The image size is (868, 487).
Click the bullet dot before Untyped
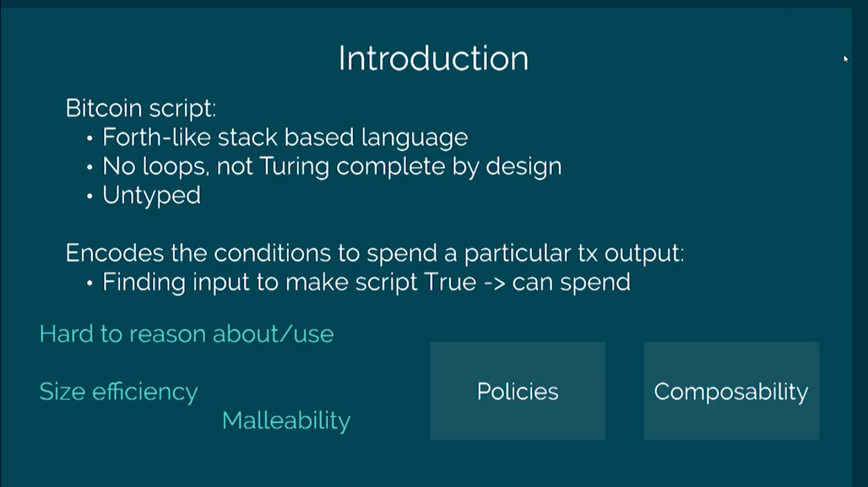coord(90,196)
